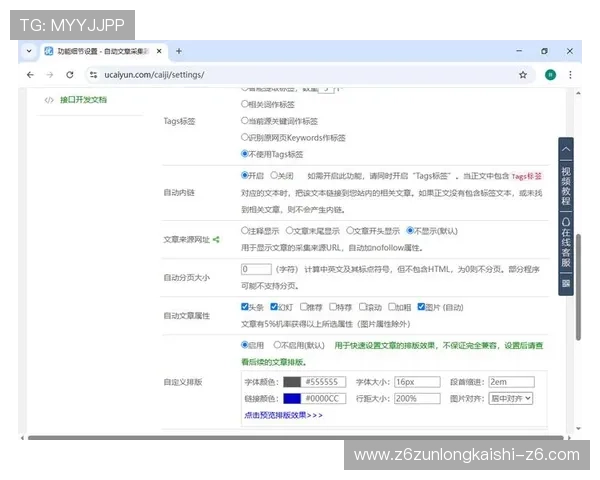Click the 功能细节设置 browser tab
Image resolution: width=600 pixels, height=480 pixels.
pyautogui.click(x=103, y=51)
